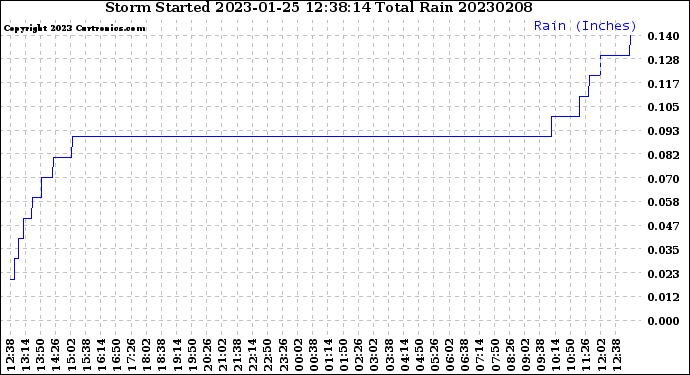The width and height of the screenshot is (690, 375).
Task: Click the "Rain (Inches)" legend label
Action: tap(585, 26)
